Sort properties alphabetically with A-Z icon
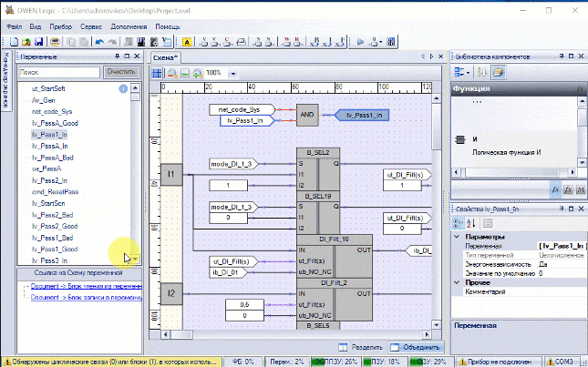588x367 pixels. point(472,224)
